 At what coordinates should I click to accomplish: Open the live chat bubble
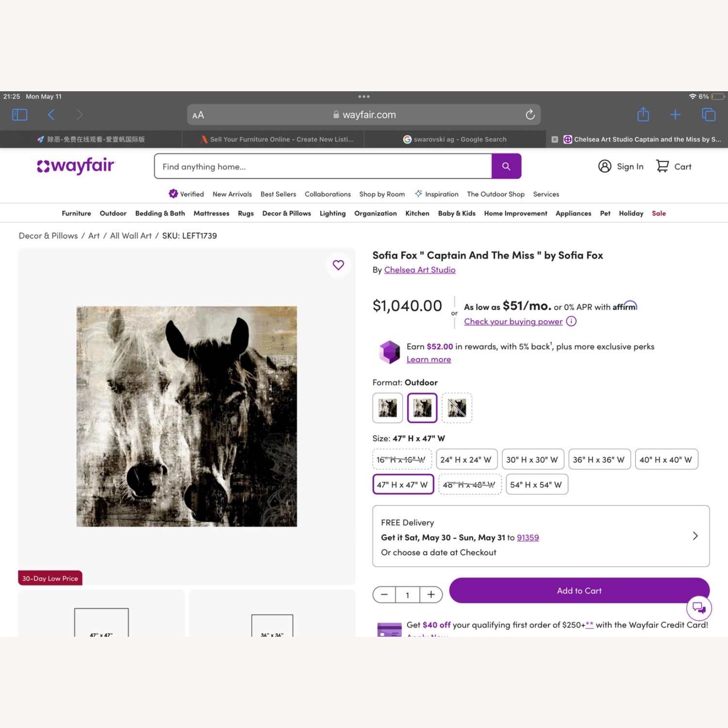click(699, 608)
